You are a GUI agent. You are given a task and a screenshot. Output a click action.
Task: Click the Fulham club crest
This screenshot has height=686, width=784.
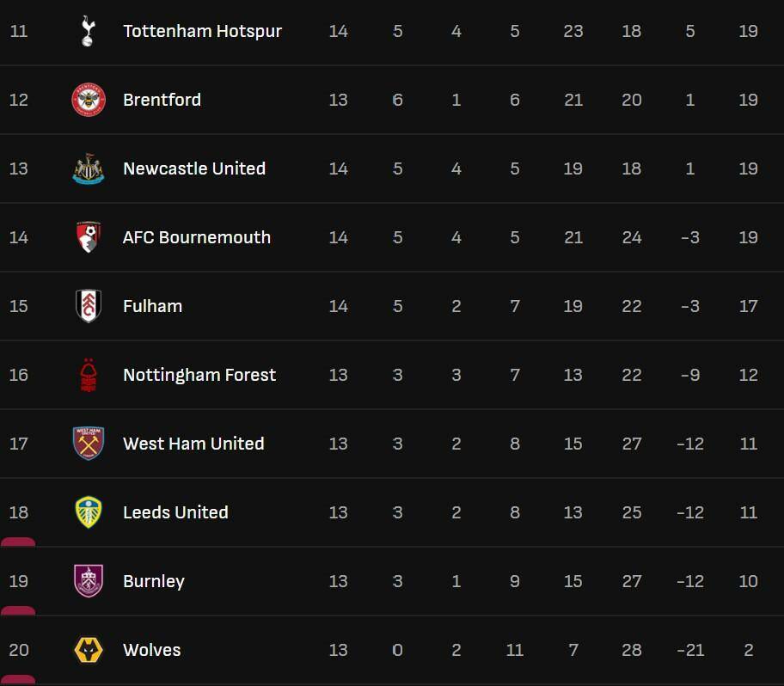click(x=88, y=306)
